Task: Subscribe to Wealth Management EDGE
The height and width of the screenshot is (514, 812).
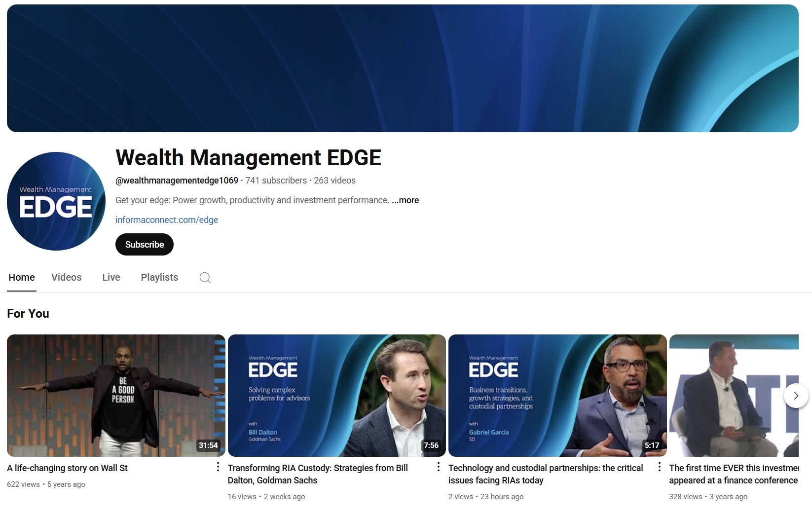Action: point(144,244)
